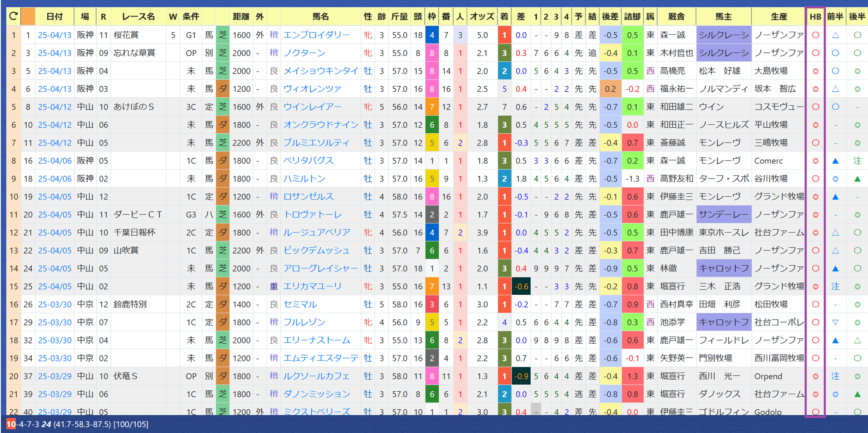Click breeder 大島牧場 cell
This screenshot has height=433, width=868.
[x=778, y=71]
